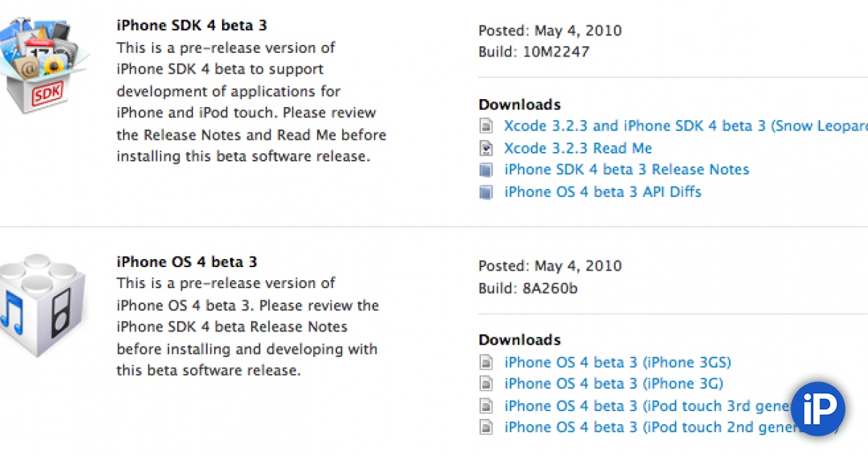Click the disk image icon next to Xcode Read Me
Viewport: 868px width, 456px height.
(x=487, y=148)
